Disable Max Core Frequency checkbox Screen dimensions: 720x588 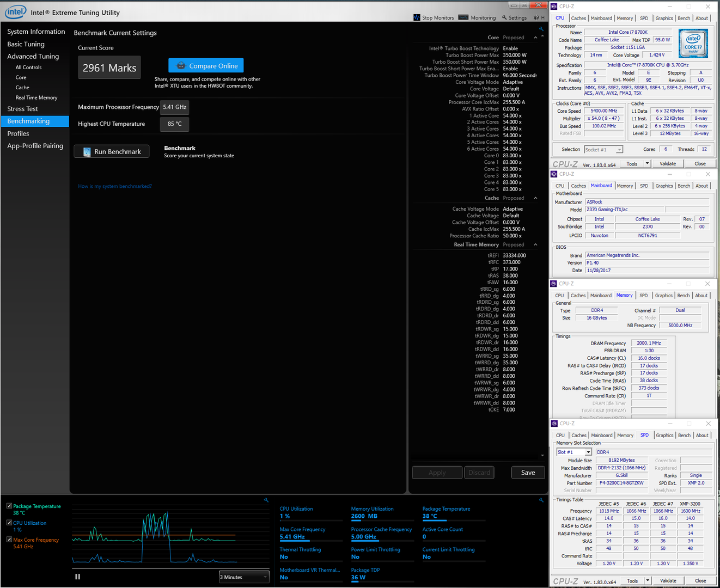(9, 540)
